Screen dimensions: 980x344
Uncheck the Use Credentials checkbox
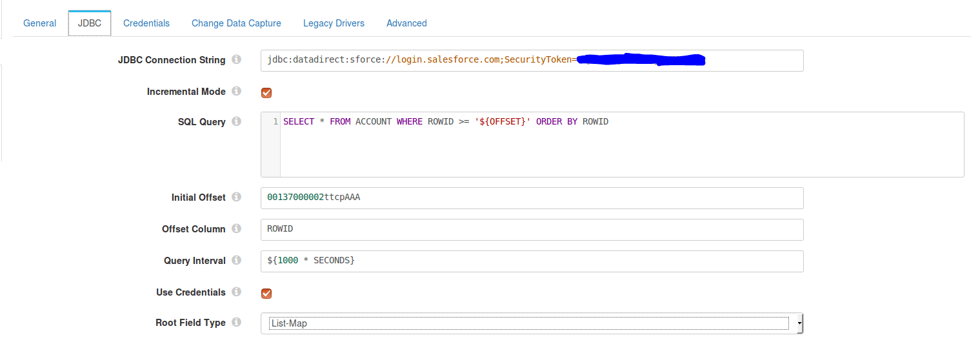pos(266,293)
